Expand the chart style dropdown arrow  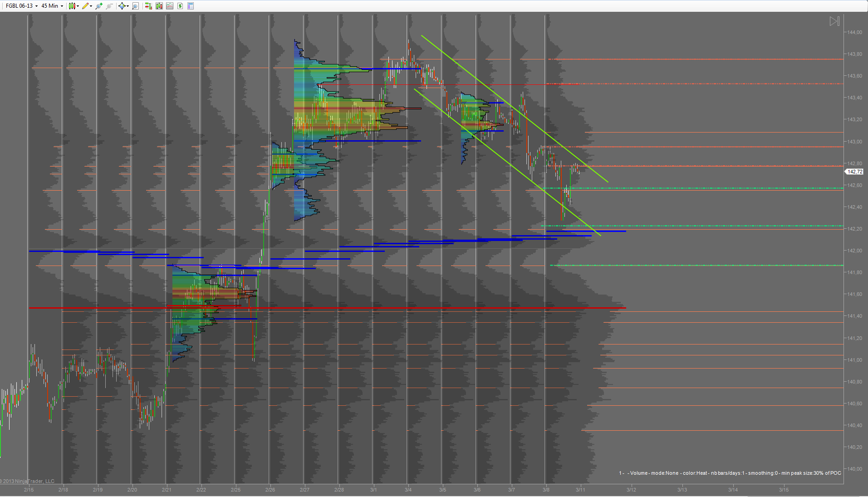pos(78,6)
